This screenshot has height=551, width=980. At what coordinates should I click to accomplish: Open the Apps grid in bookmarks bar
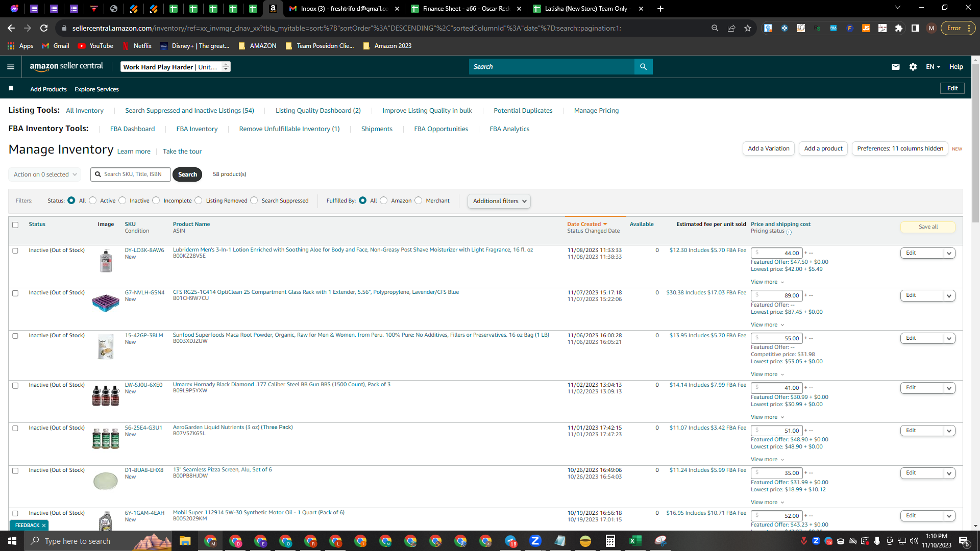click(20, 46)
